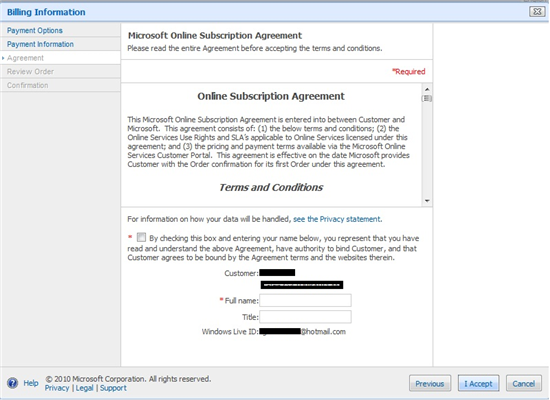
Task: Grab the agreement scrollbar thumb
Action: pos(427,98)
